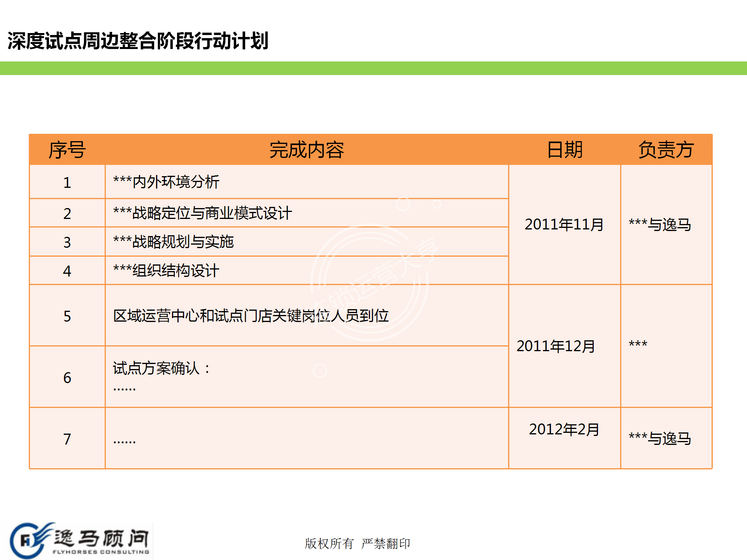Viewport: 747px width, 560px height.
Task: Select the ***内外环境分析 cell
Action: pyautogui.click(x=167, y=182)
